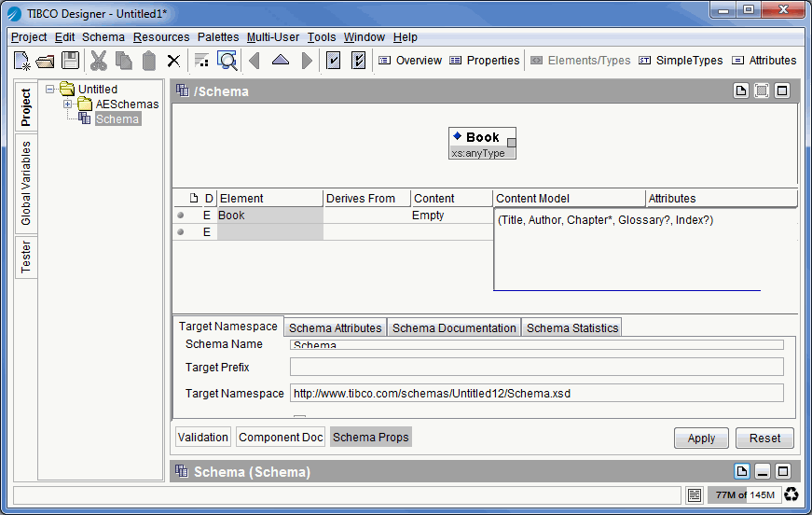Click the up triangle navigation icon
812x515 pixels.
[281, 61]
